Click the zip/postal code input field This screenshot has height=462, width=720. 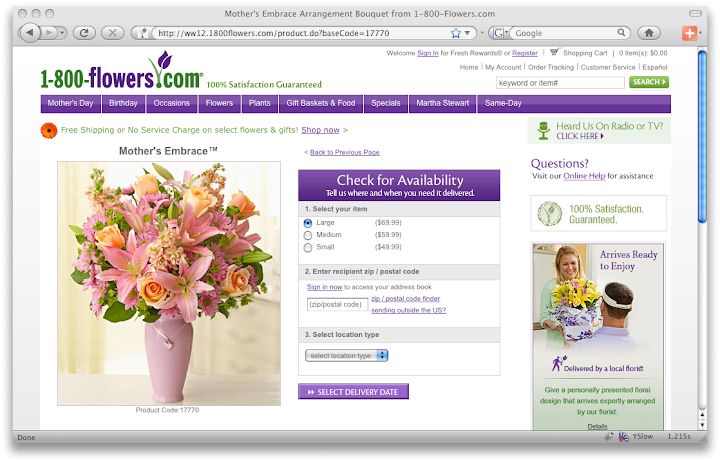338,304
